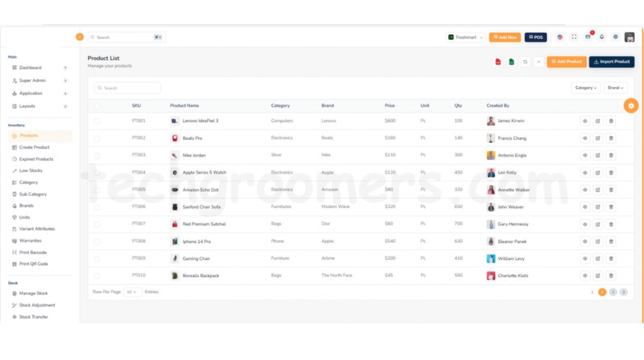
Task: Edit the Lenovo IdeaPad 3 row
Action: (597, 121)
